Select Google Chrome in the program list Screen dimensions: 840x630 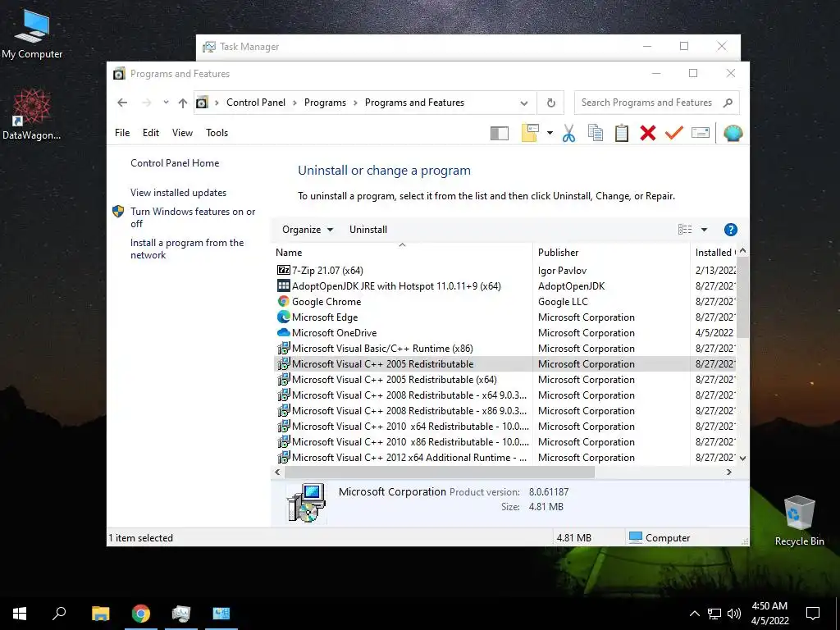(504, 302)
